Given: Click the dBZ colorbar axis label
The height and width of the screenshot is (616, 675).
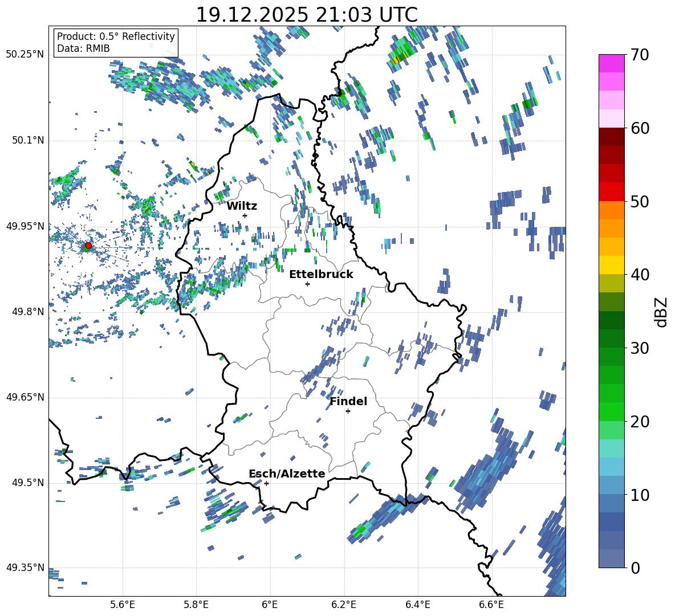Looking at the screenshot, I should 661,312.
